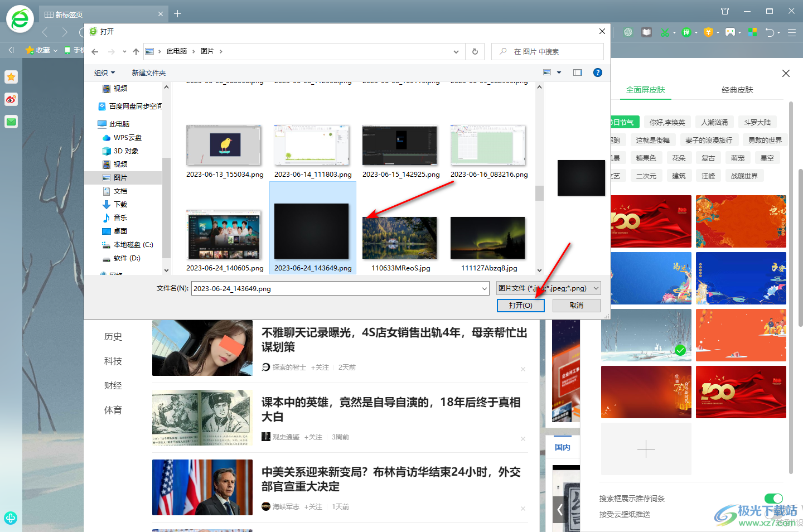The height and width of the screenshot is (532, 803).
Task: Open the reading mode book icon
Action: click(646, 32)
